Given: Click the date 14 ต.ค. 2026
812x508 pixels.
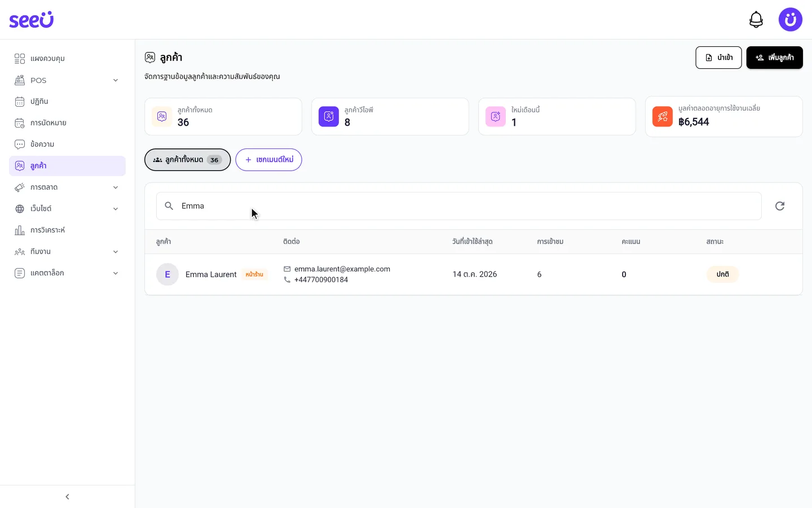Looking at the screenshot, I should (475, 274).
